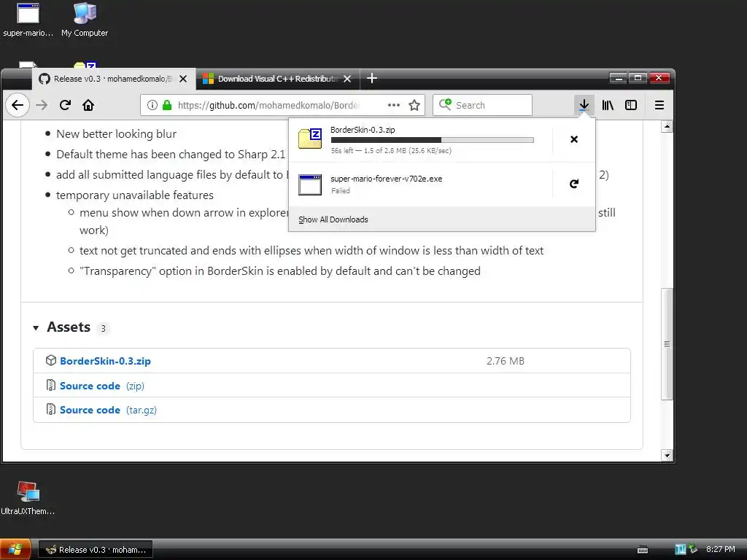Click 'temporary unavailable features' bullet text

point(135,195)
